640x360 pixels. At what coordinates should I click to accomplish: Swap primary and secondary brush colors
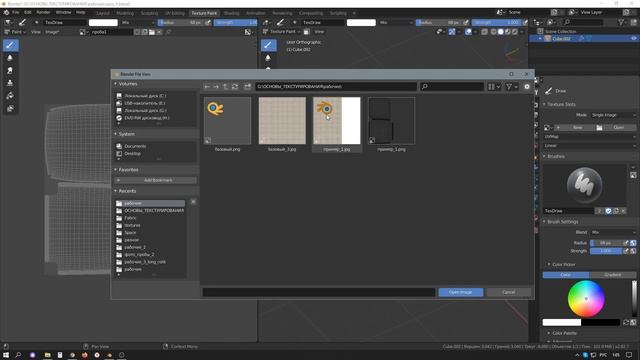[x=626, y=322]
